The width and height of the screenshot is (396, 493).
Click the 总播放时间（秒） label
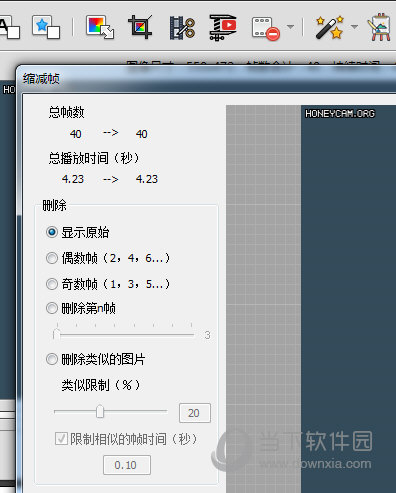coord(94,158)
